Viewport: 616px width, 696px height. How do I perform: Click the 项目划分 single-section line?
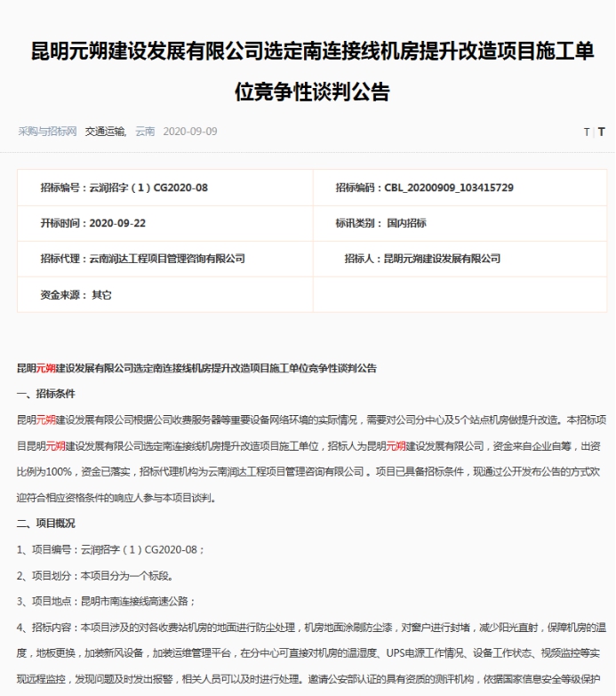coord(94,575)
